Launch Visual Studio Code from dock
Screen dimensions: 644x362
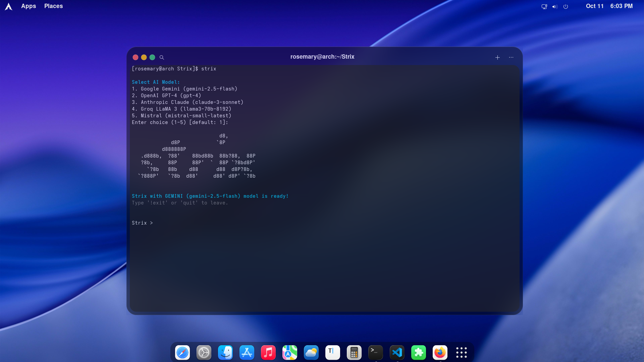coord(397,352)
